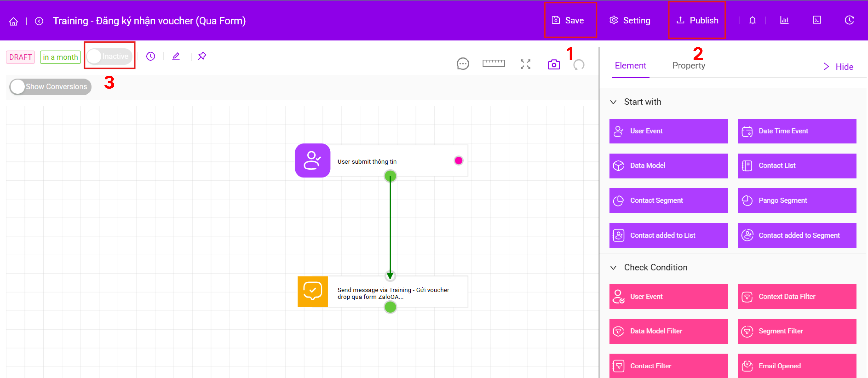Click the schedule clock icon beside Inactive

pyautogui.click(x=151, y=56)
